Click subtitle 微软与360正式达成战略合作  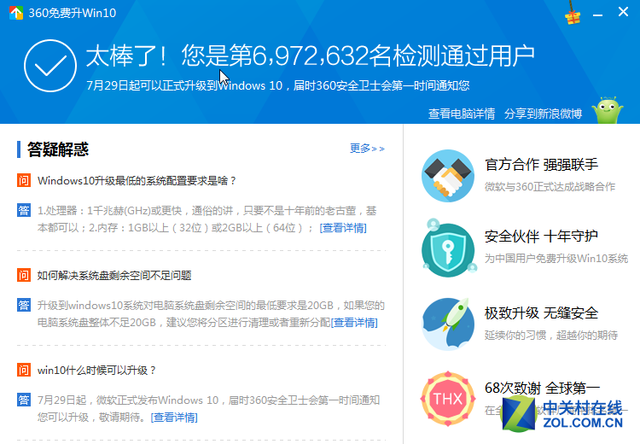coord(550,186)
